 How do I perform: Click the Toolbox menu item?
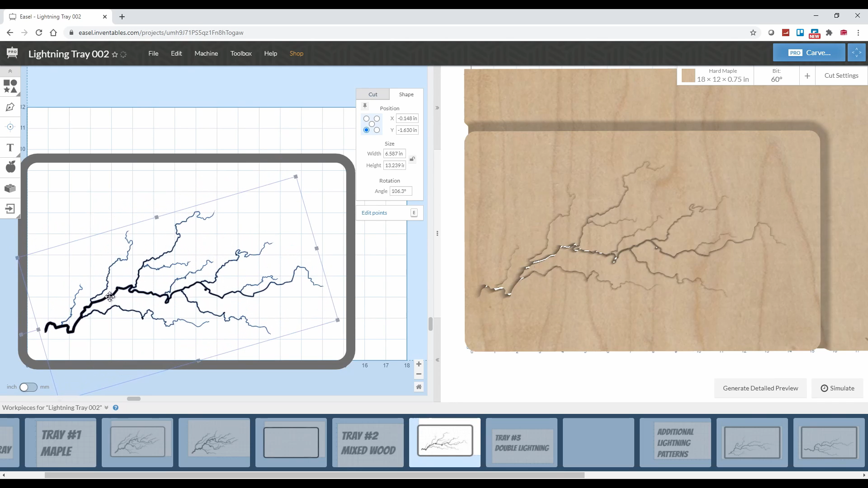tap(241, 53)
